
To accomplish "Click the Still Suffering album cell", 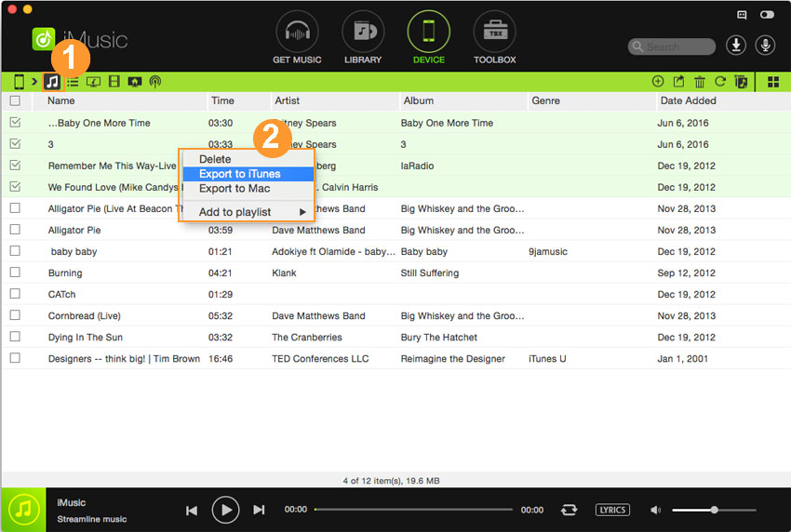I will click(x=430, y=273).
